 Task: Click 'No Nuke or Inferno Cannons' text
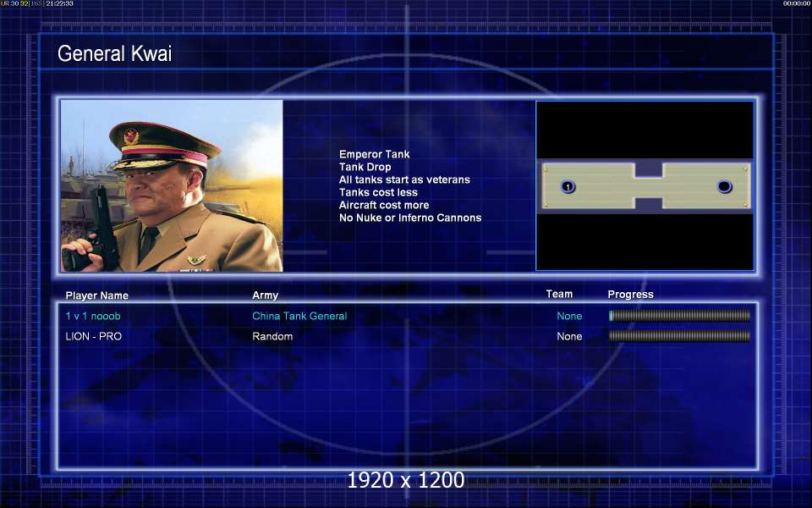[410, 218]
